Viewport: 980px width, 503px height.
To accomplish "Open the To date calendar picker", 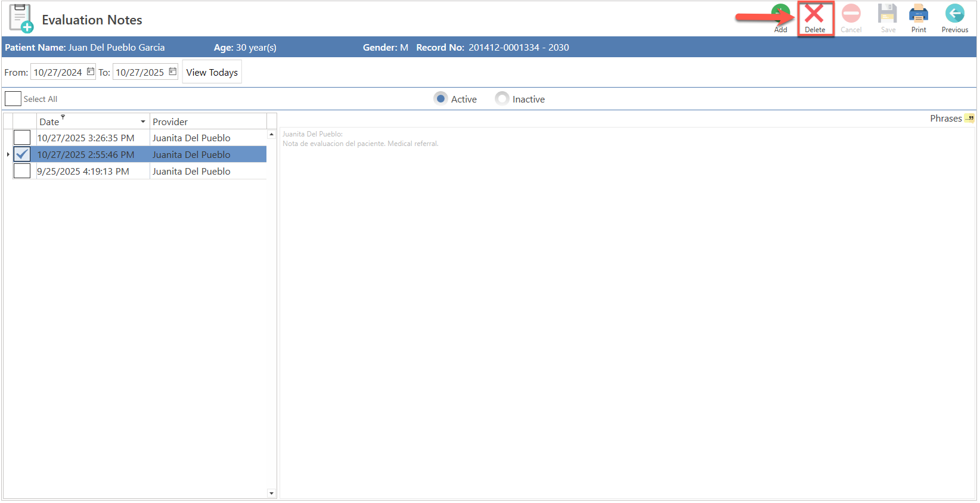I will pyautogui.click(x=173, y=72).
